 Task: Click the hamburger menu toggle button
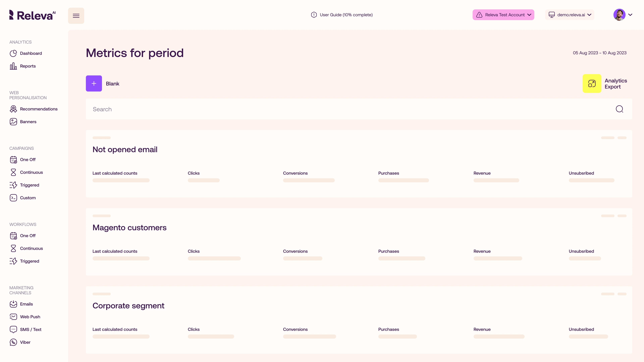tap(76, 16)
